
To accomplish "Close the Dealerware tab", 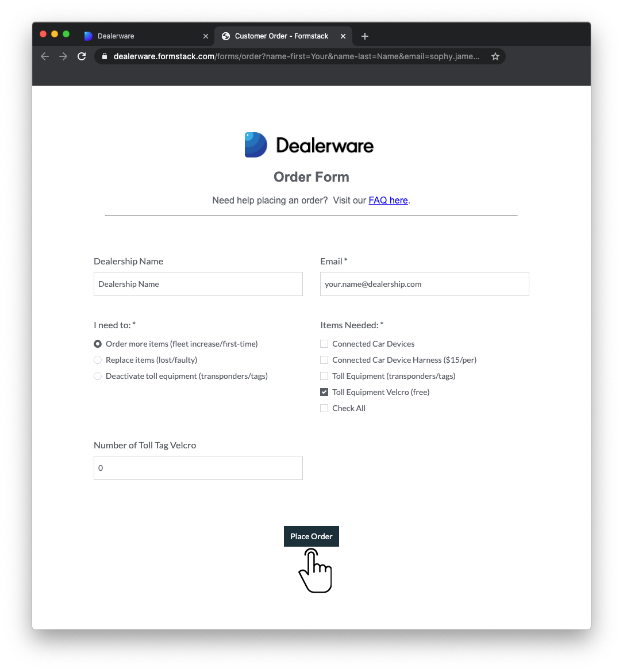I will [206, 36].
